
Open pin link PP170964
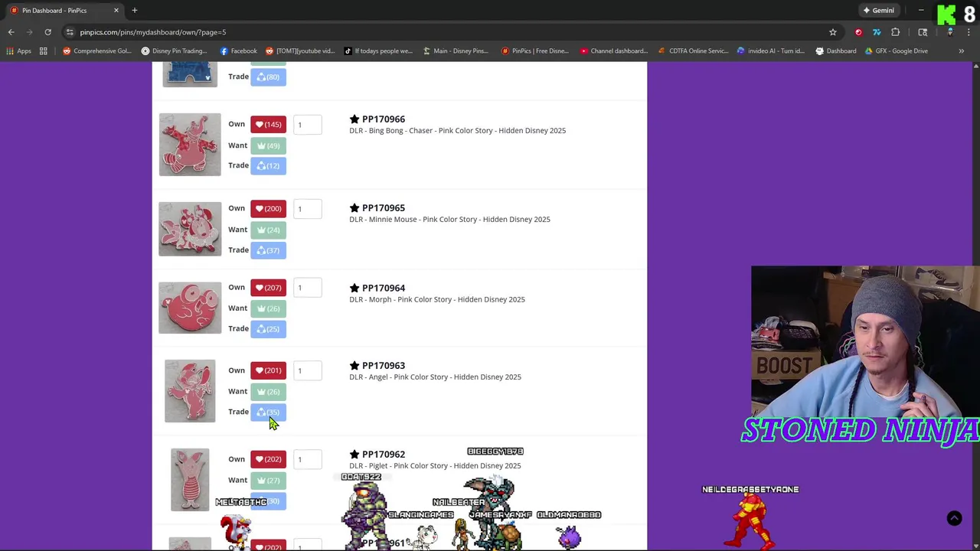tap(384, 289)
